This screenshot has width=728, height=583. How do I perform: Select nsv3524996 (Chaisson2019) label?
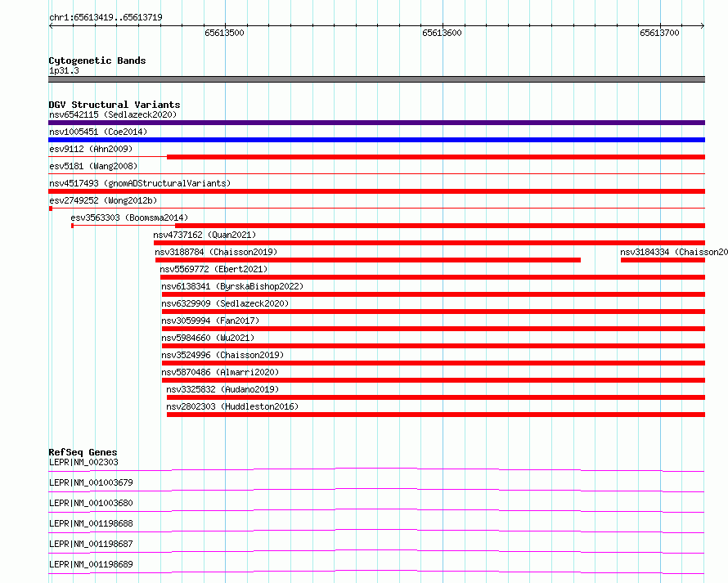222,355
